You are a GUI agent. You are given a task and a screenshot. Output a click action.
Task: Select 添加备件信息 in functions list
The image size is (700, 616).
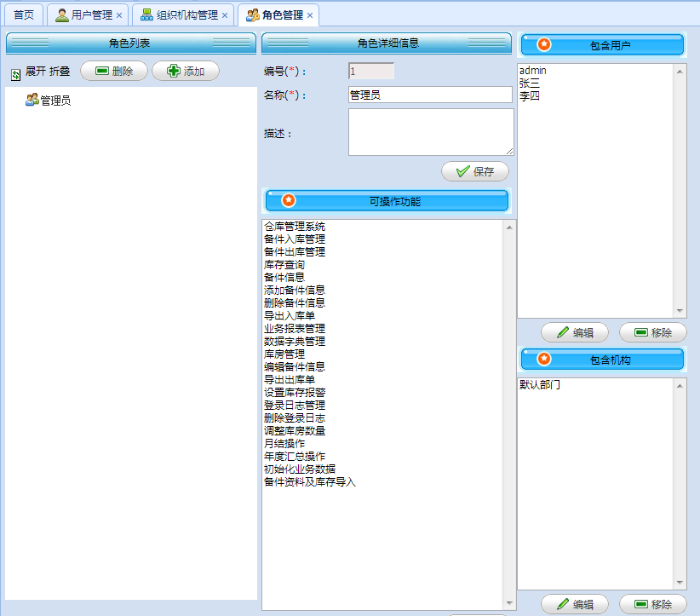click(295, 290)
